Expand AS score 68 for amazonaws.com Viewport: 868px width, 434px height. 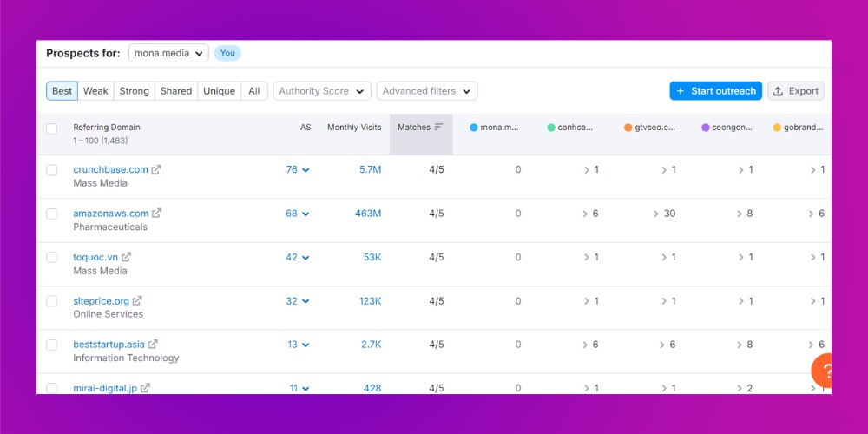coord(297,214)
